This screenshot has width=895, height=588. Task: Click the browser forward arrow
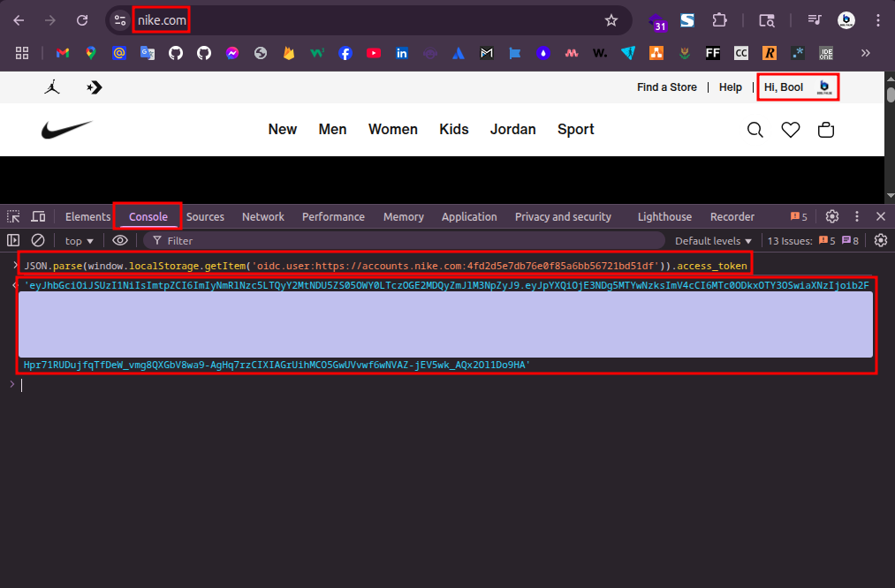pos(50,20)
